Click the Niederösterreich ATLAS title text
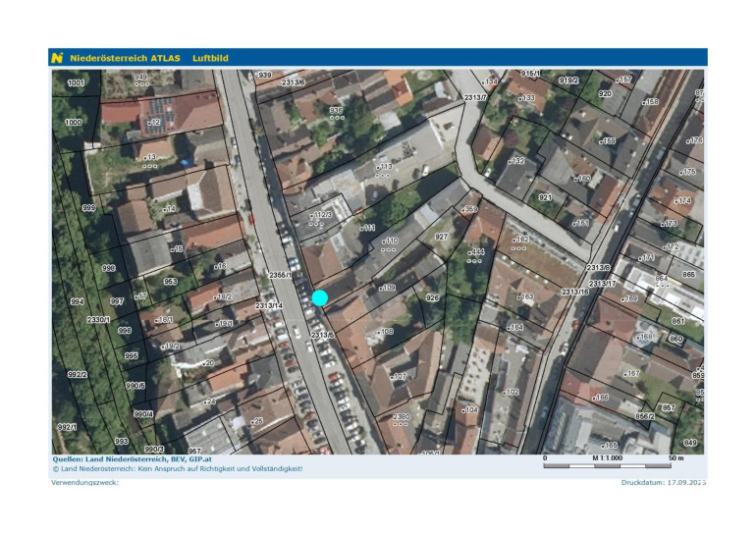 125,58
